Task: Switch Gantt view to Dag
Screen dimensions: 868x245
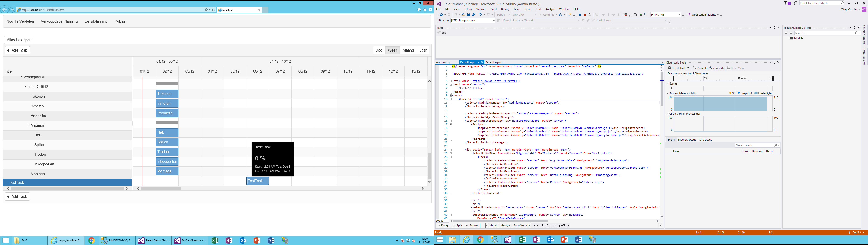Action: [x=379, y=50]
